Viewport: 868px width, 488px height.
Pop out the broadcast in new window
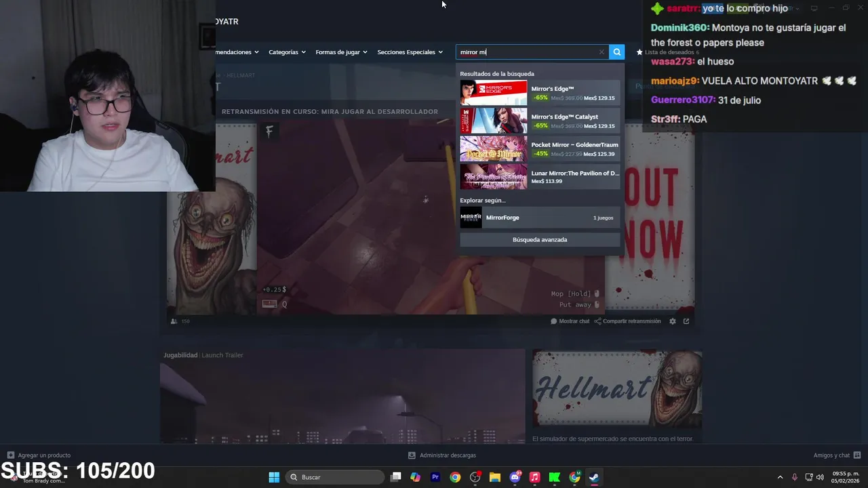click(686, 321)
